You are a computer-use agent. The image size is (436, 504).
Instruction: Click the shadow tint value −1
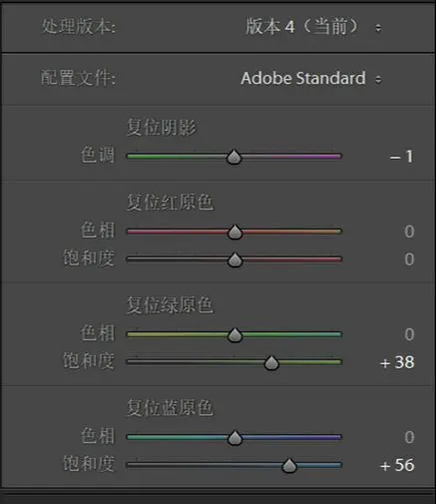[x=401, y=157]
